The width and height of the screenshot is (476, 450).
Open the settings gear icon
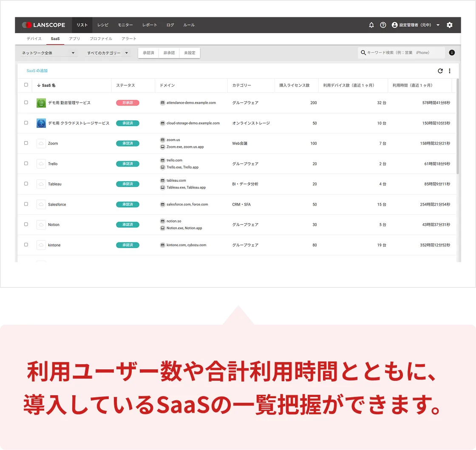point(450,25)
